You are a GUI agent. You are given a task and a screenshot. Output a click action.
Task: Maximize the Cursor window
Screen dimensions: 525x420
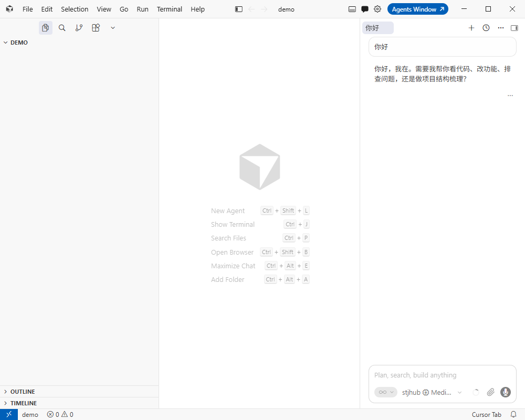click(x=488, y=9)
